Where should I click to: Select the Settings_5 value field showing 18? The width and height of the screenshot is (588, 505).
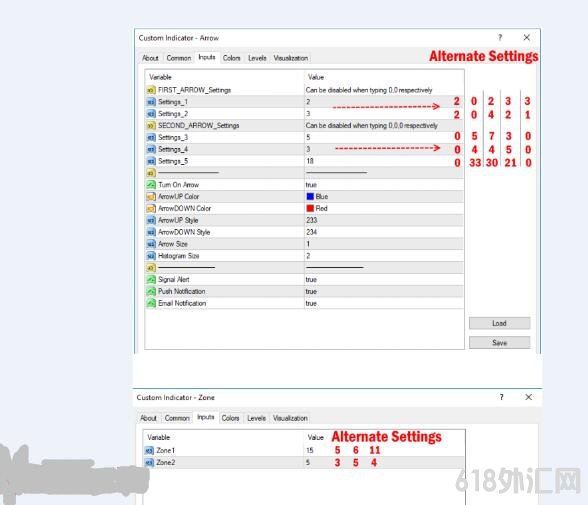pyautogui.click(x=384, y=161)
